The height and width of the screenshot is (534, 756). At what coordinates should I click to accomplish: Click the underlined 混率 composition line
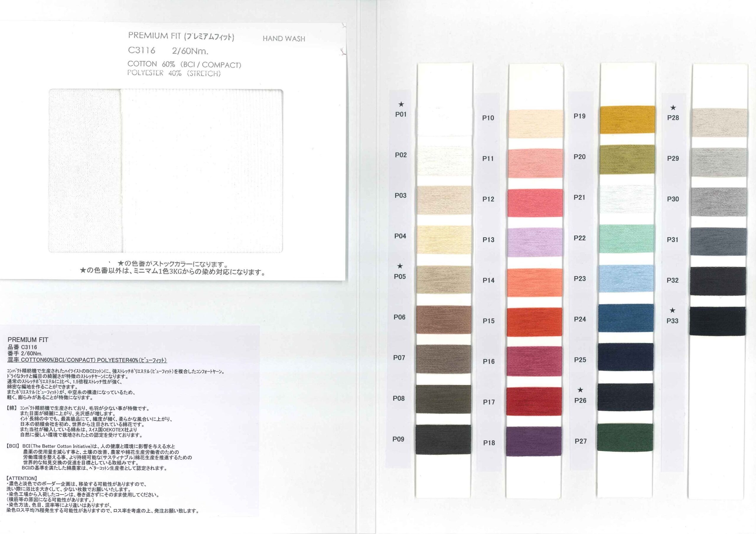pyautogui.click(x=87, y=361)
